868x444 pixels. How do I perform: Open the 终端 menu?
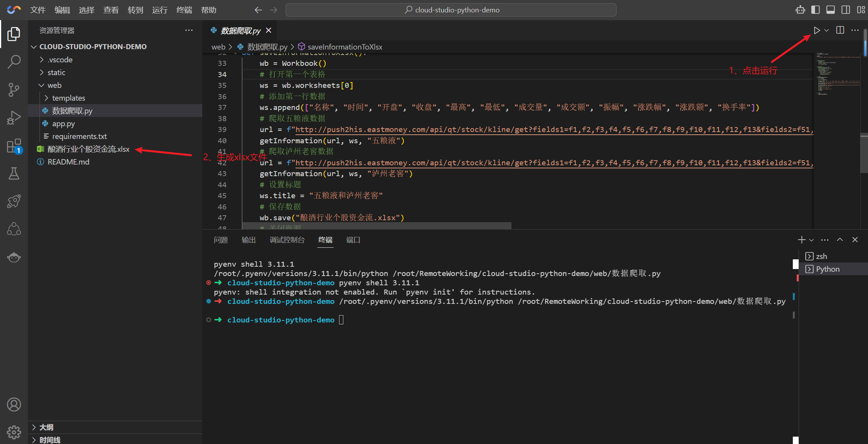pyautogui.click(x=184, y=10)
